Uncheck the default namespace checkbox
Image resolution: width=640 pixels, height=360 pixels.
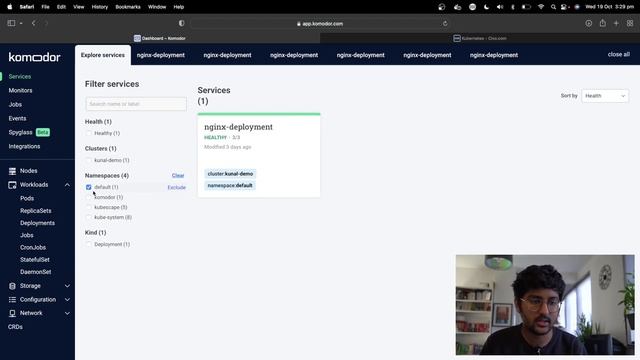(89, 187)
